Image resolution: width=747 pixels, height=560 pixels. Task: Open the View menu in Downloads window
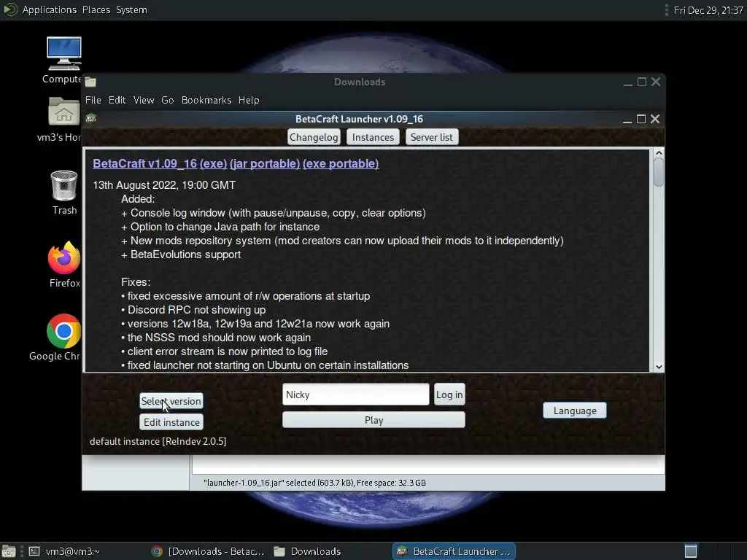click(x=144, y=100)
